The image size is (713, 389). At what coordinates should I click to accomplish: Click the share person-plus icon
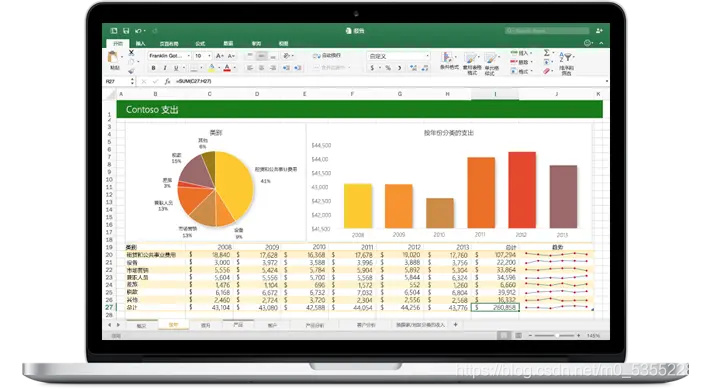[x=599, y=30]
